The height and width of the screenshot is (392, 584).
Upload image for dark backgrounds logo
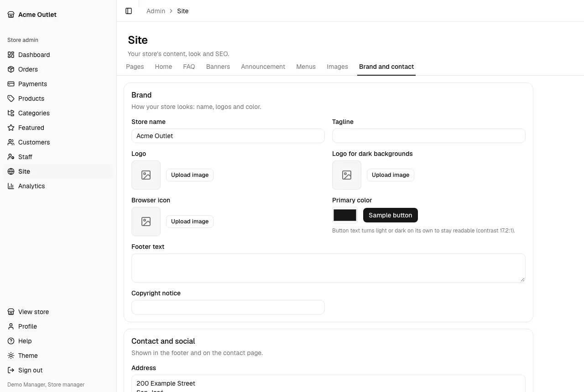(391, 175)
